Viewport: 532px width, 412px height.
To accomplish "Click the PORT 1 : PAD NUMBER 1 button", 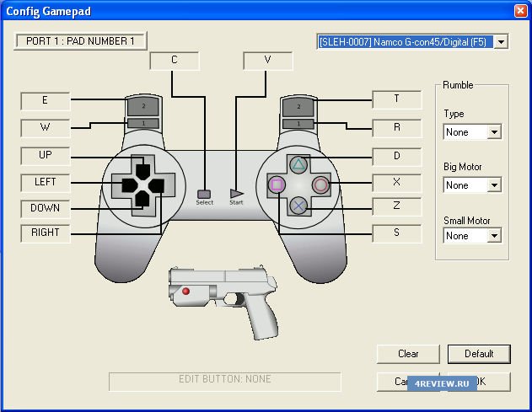I will click(81, 40).
